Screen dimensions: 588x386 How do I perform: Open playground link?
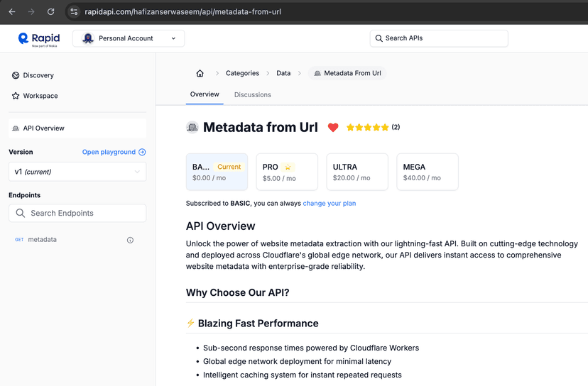tap(109, 152)
